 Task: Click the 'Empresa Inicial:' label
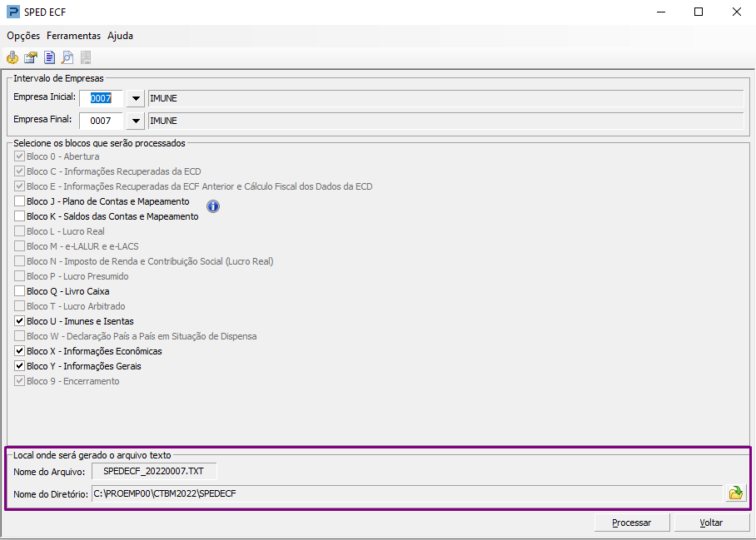pyautogui.click(x=44, y=97)
